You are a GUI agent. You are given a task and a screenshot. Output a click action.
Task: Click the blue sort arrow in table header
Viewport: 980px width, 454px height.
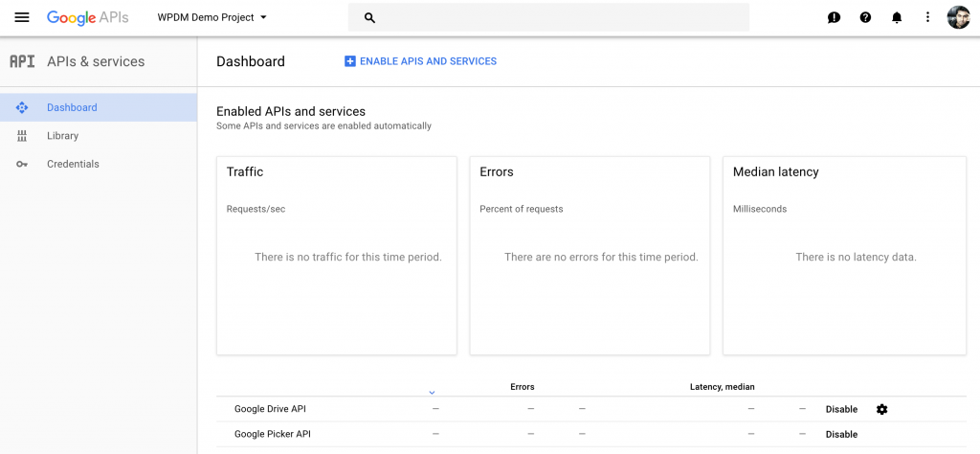tap(432, 392)
